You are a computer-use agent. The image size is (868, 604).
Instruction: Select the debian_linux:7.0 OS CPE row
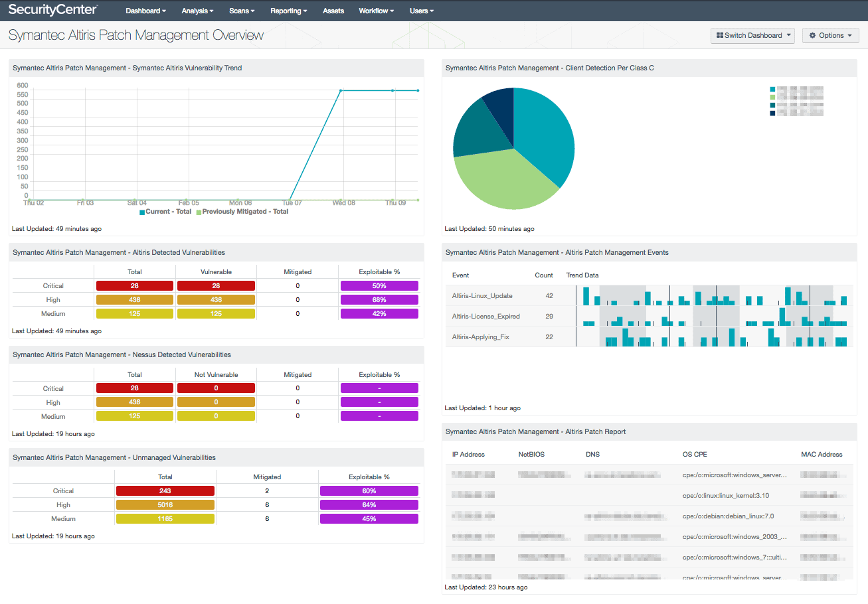(x=649, y=516)
